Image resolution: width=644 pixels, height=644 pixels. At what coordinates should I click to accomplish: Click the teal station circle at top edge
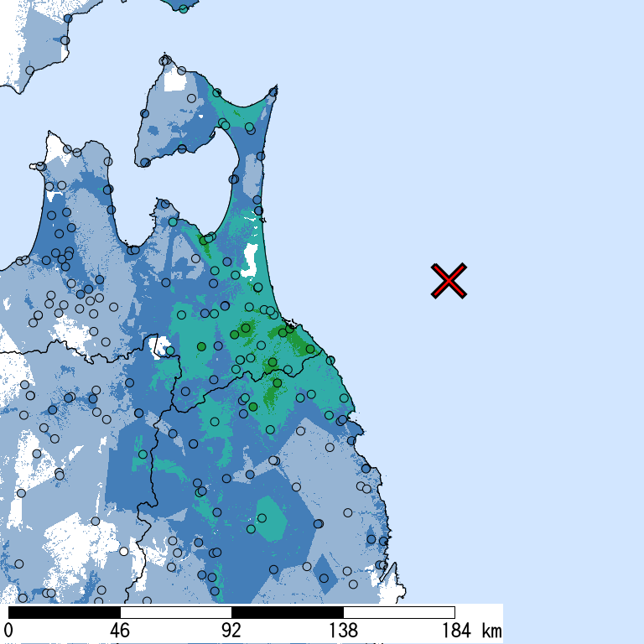pyautogui.click(x=184, y=9)
